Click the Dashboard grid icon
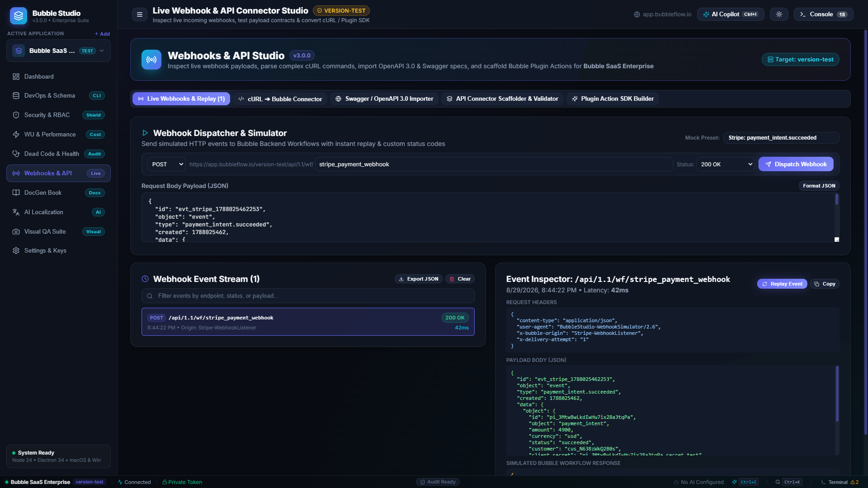 pyautogui.click(x=16, y=77)
